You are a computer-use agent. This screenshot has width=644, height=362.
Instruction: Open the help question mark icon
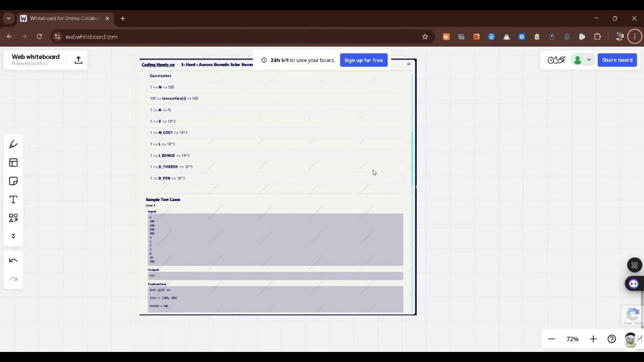click(x=612, y=339)
